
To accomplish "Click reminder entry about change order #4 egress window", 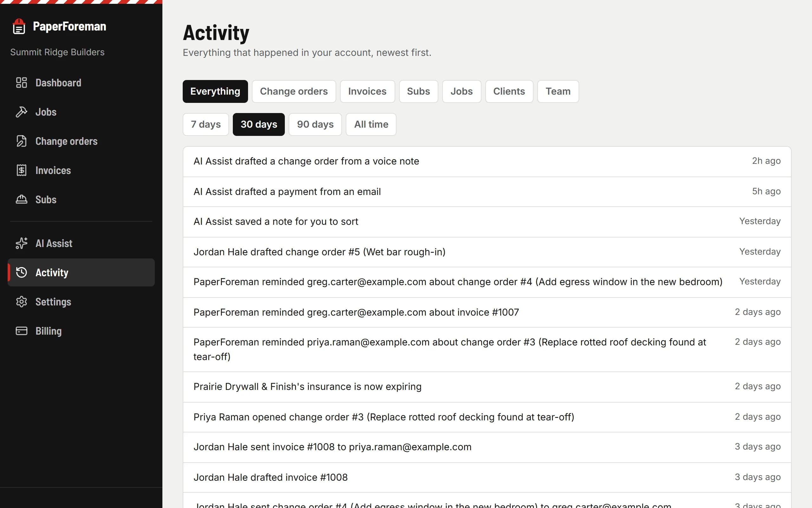I will tap(487, 282).
